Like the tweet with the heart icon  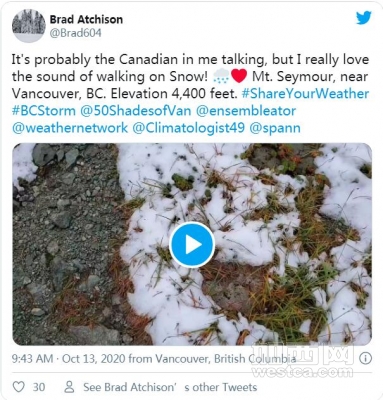(19, 387)
